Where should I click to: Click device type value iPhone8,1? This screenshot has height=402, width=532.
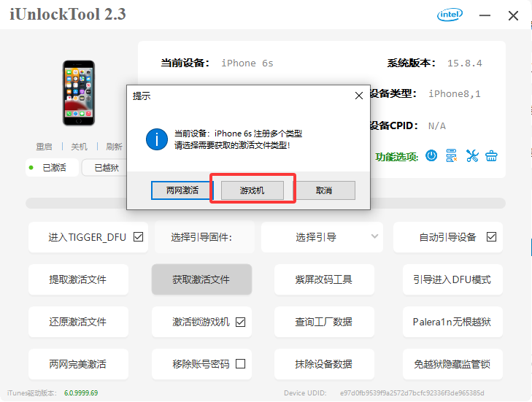pos(455,93)
